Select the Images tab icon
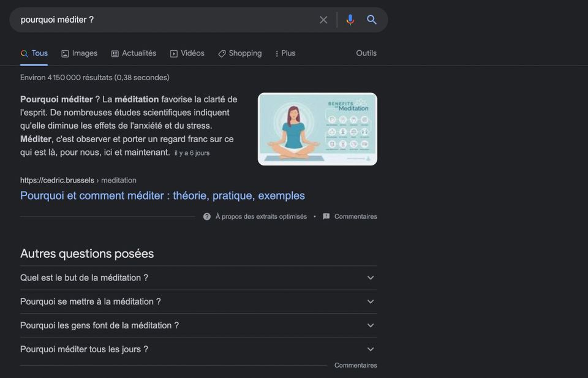 65,53
